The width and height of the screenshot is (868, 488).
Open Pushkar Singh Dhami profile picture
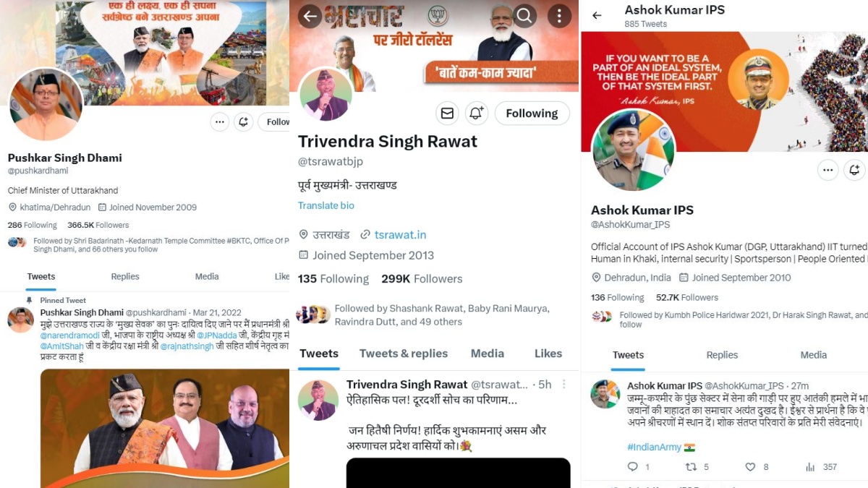45,105
